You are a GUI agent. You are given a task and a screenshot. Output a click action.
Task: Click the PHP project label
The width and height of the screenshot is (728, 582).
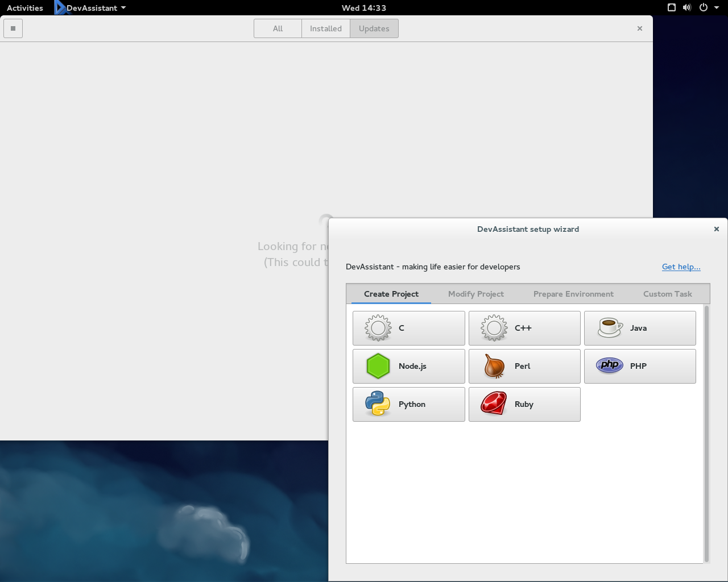[x=638, y=366]
